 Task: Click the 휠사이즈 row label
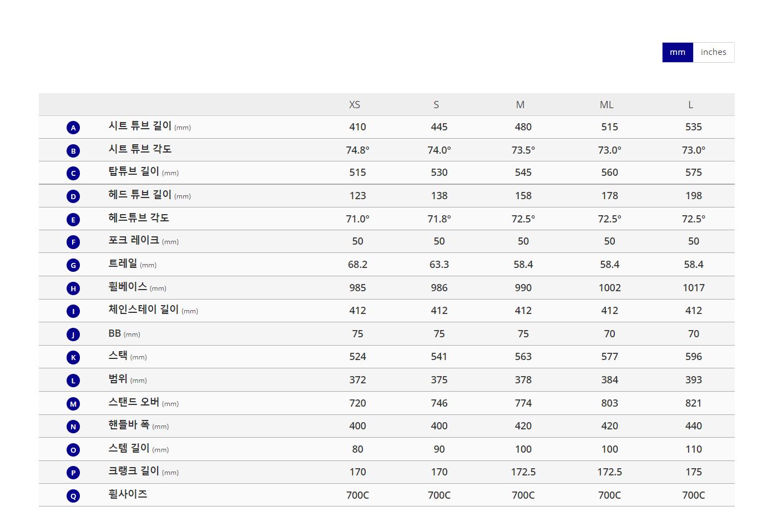(x=128, y=494)
